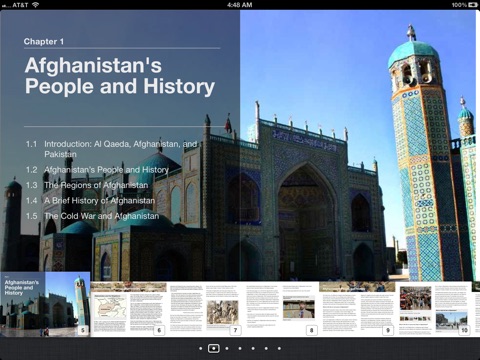
Task: Open section 1.3 The Regions of Afghanistan
Action: (87, 185)
